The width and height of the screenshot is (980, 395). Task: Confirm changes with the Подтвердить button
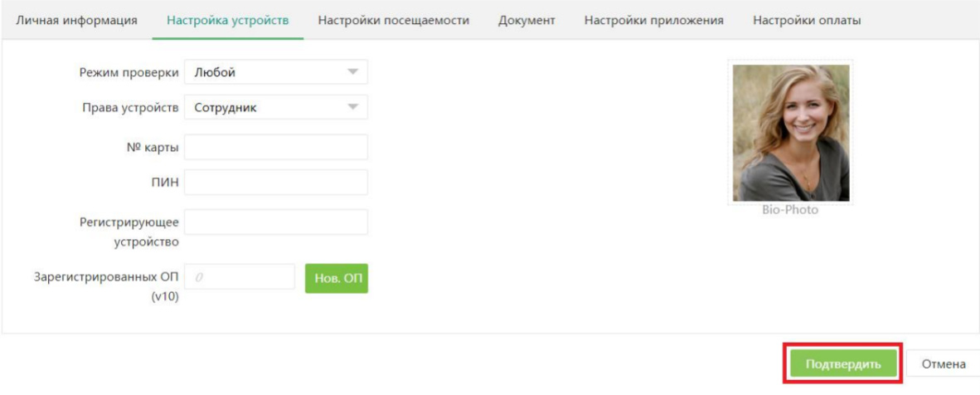point(842,363)
